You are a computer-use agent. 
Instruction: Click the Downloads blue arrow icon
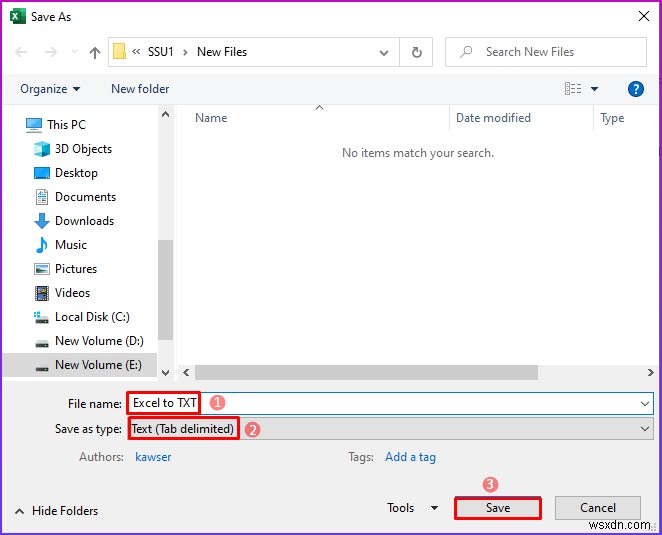[x=41, y=221]
